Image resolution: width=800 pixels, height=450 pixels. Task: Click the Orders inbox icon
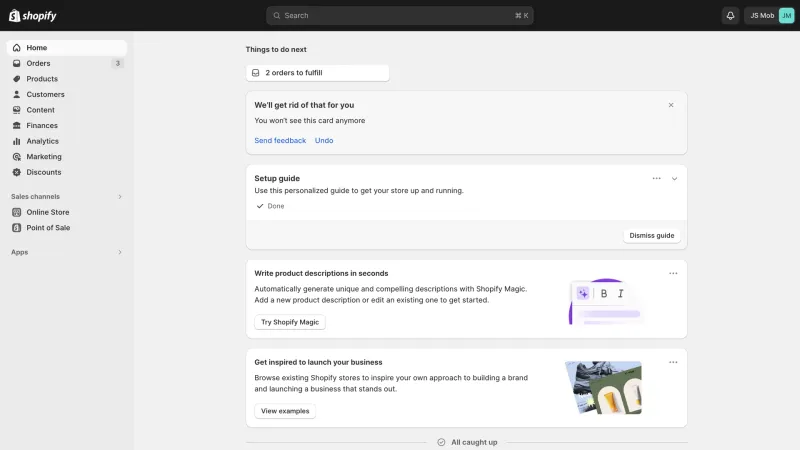[17, 63]
